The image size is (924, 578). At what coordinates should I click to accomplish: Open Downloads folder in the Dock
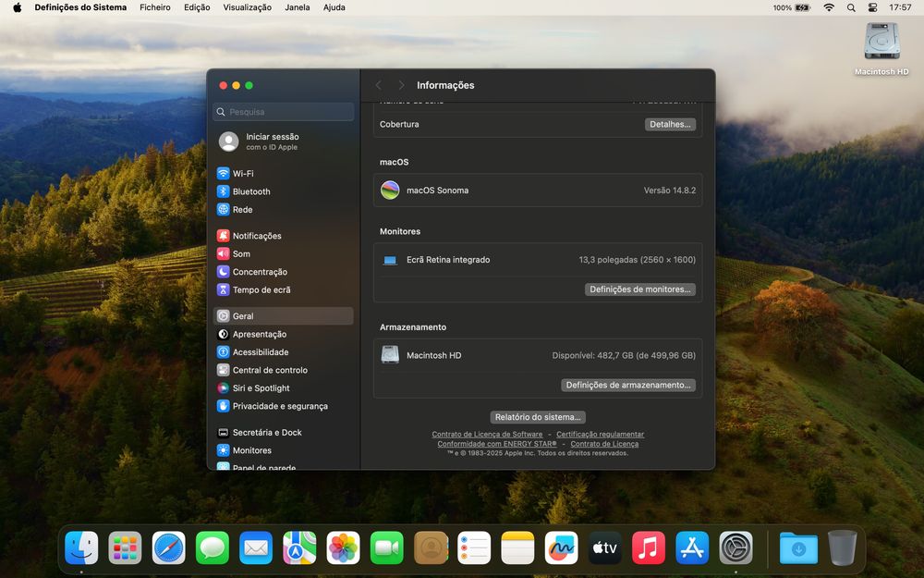pos(798,547)
